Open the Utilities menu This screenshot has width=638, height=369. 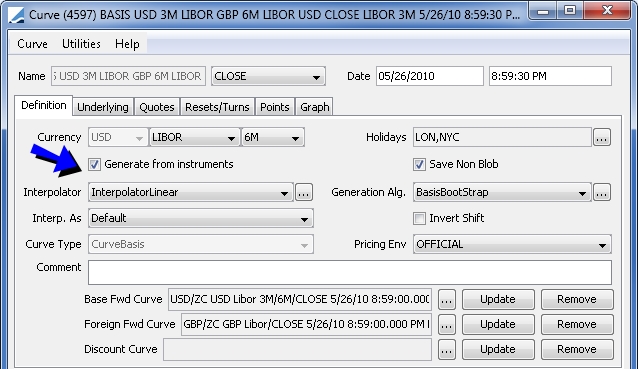click(x=81, y=44)
